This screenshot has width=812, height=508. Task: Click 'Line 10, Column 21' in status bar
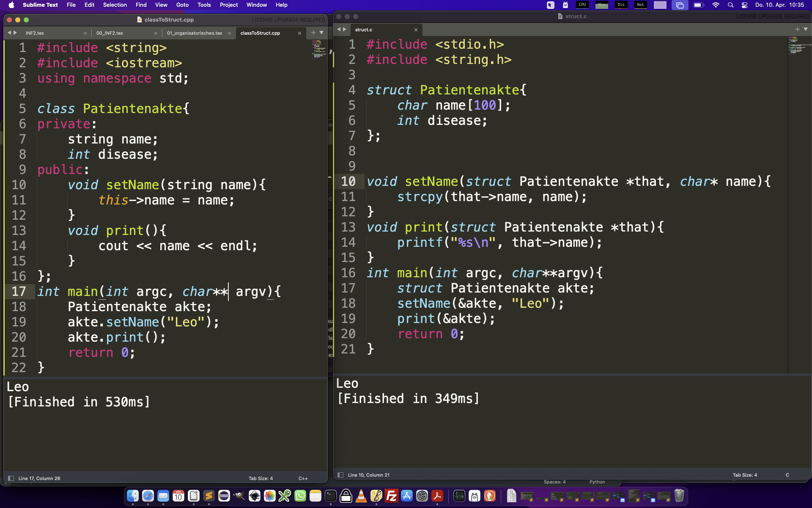tap(368, 475)
